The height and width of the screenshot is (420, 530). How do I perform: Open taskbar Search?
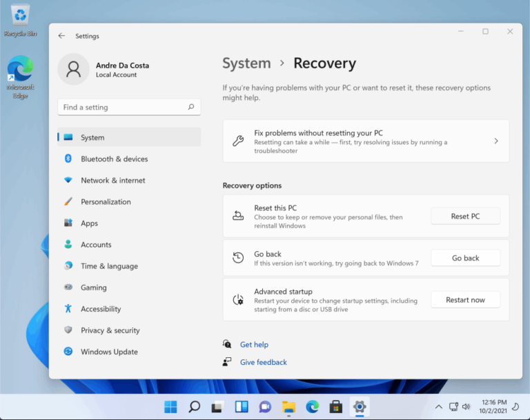(x=194, y=407)
